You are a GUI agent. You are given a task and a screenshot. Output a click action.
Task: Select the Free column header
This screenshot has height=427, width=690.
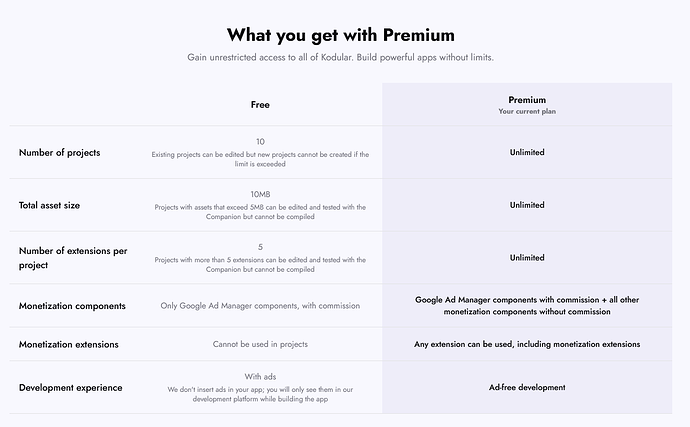(260, 105)
